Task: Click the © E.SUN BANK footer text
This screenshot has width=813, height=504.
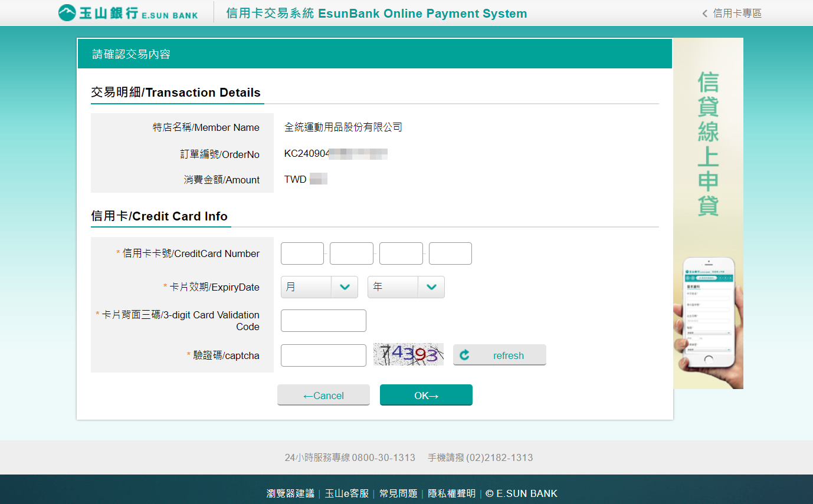Action: tap(522, 493)
